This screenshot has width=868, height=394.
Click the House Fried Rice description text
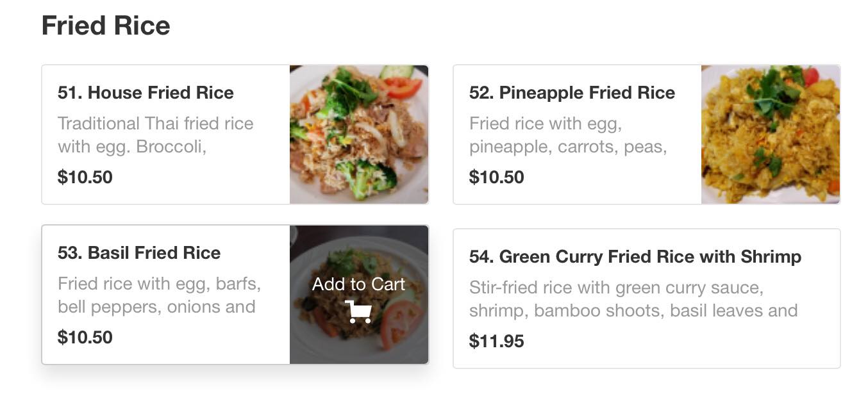[155, 135]
